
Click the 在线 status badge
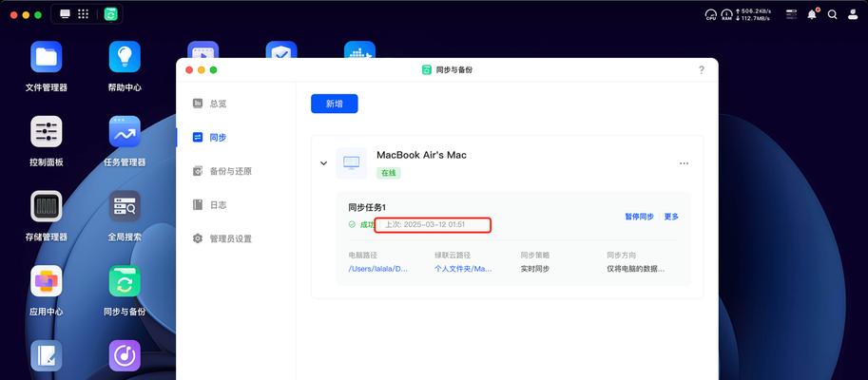point(389,173)
